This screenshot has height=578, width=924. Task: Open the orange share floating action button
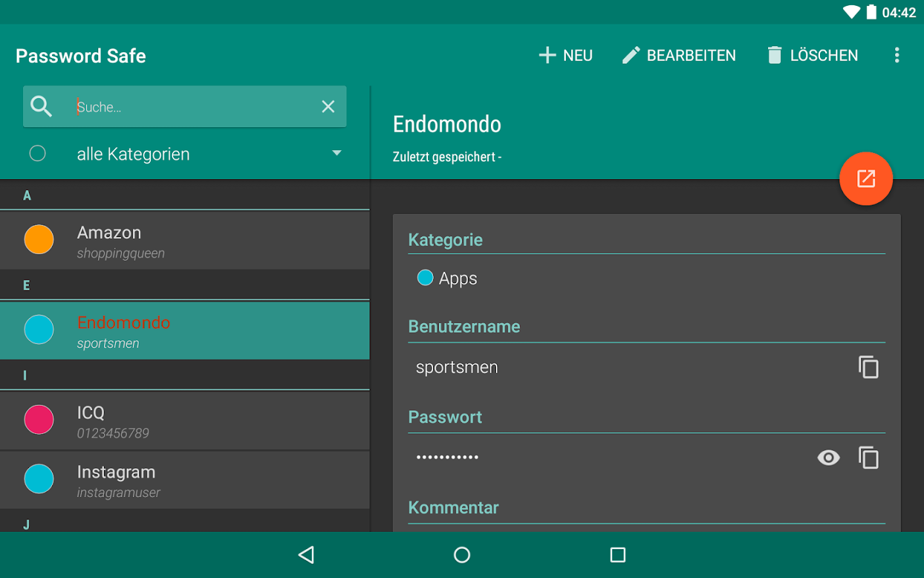click(866, 179)
